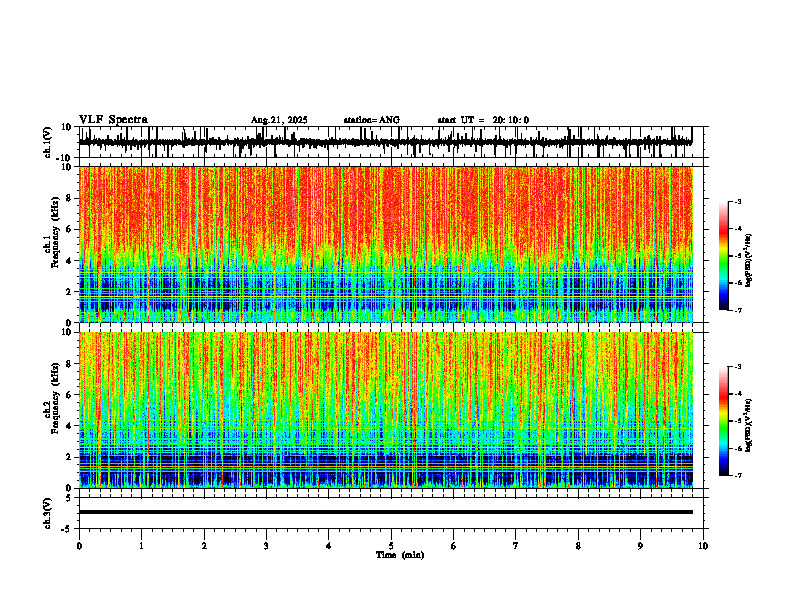Image resolution: width=792 pixels, height=612 pixels.
Task: Click the -3 label on ch.2 color scale
Action: [738, 367]
